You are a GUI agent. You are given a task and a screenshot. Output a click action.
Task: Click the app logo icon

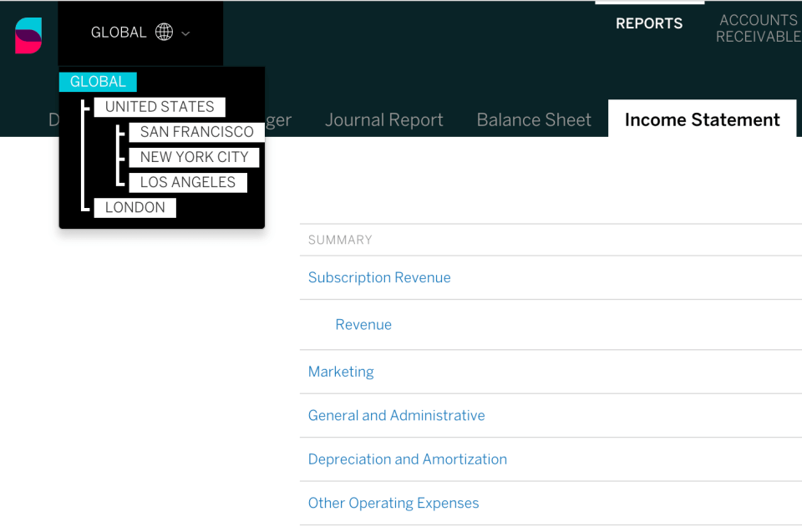28,35
